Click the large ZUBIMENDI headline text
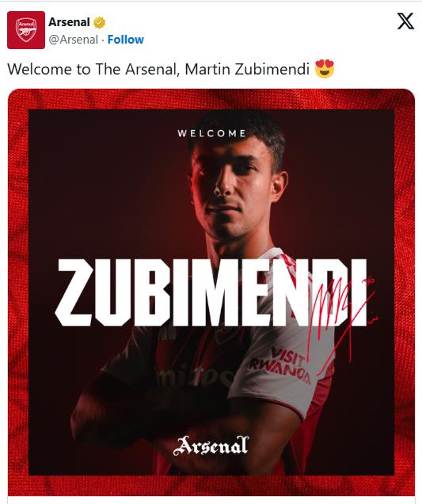 [x=211, y=292]
